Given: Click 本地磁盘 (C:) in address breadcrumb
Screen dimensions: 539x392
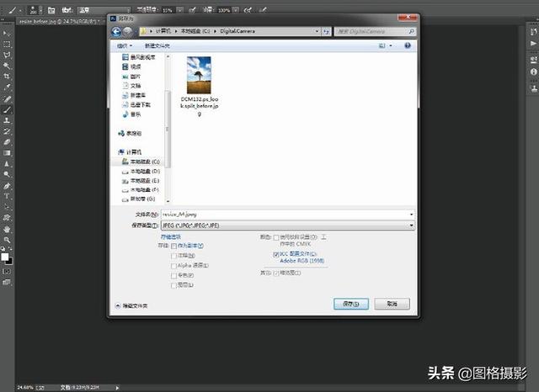Looking at the screenshot, I should [x=195, y=31].
